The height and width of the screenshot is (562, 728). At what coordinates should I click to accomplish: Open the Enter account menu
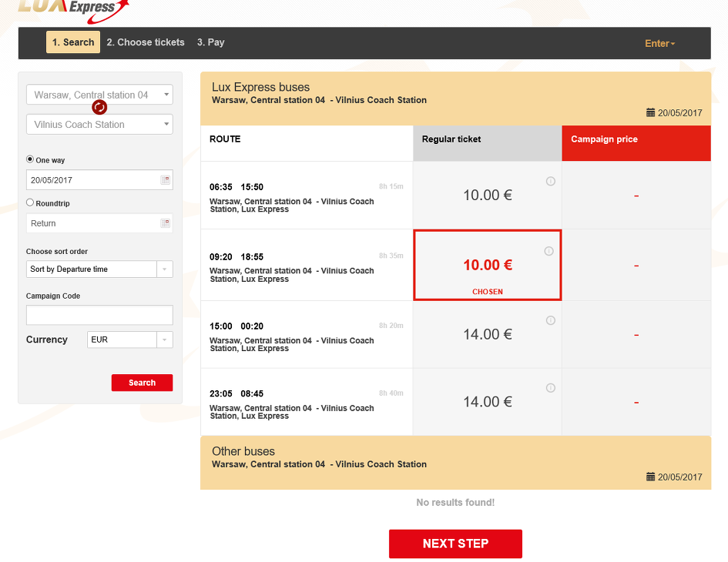[659, 44]
